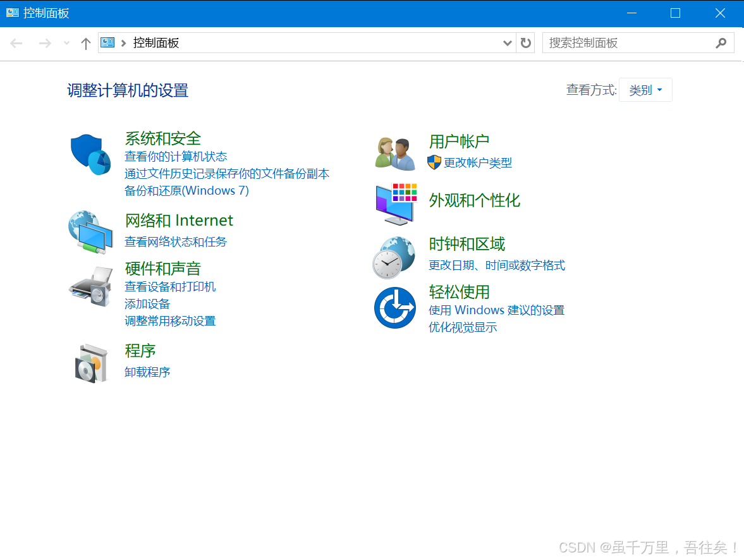Open 更改日期、时间或数字格式 link

tap(497, 265)
